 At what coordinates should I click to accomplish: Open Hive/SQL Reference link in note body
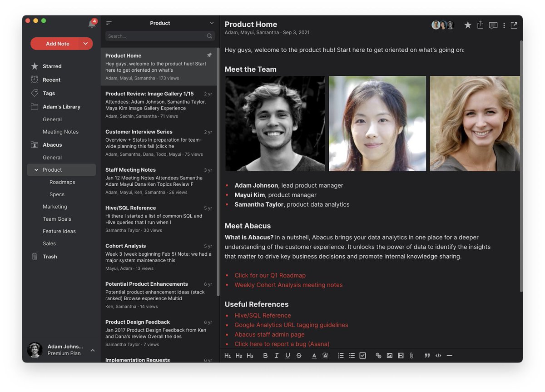(x=263, y=315)
